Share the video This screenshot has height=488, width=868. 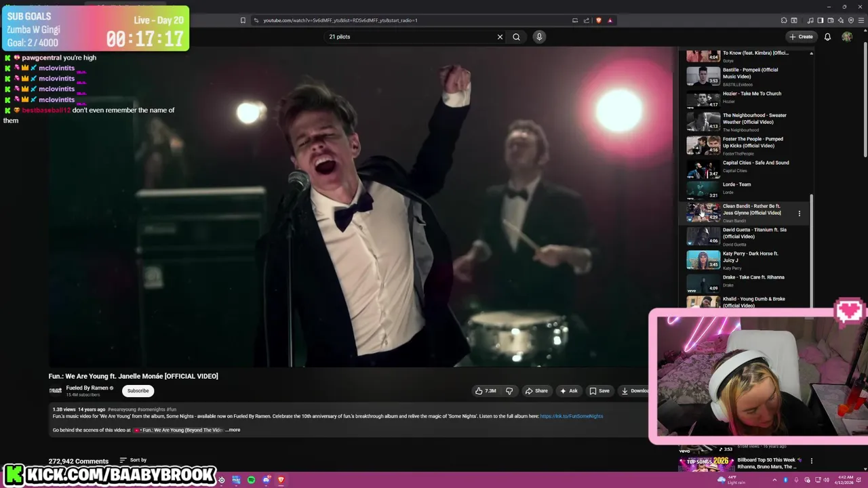[536, 390]
